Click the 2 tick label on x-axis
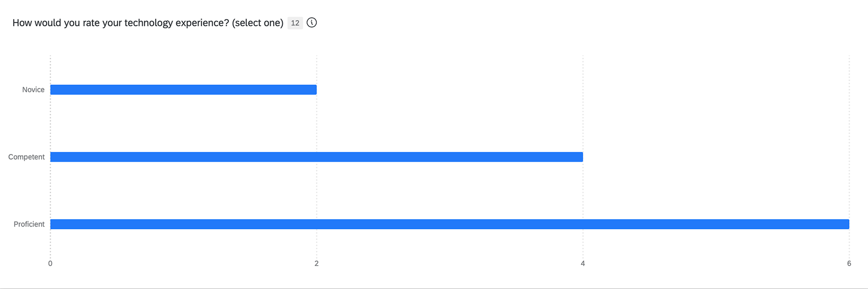Screen dimensions: 868x289 pos(316,263)
